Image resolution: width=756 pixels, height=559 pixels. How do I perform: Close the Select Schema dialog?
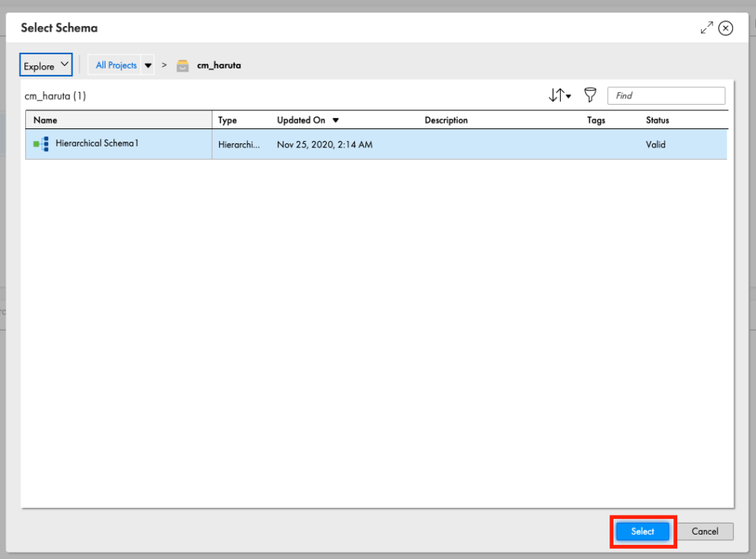point(725,28)
